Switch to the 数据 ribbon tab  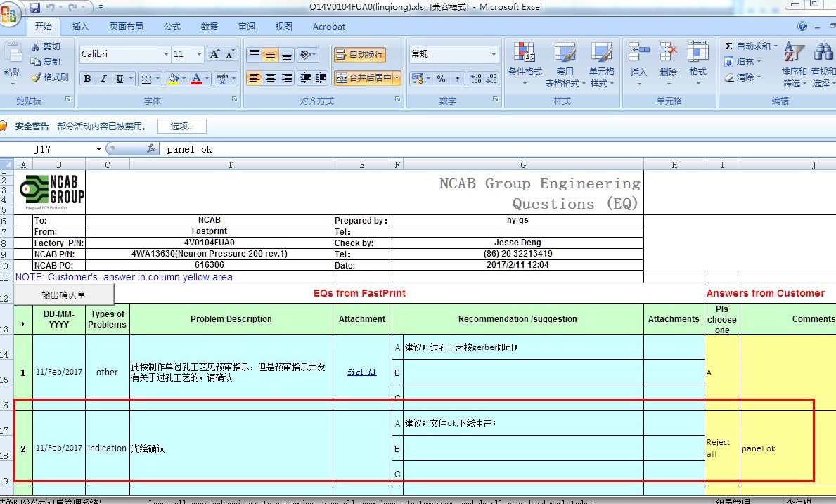pos(210,26)
